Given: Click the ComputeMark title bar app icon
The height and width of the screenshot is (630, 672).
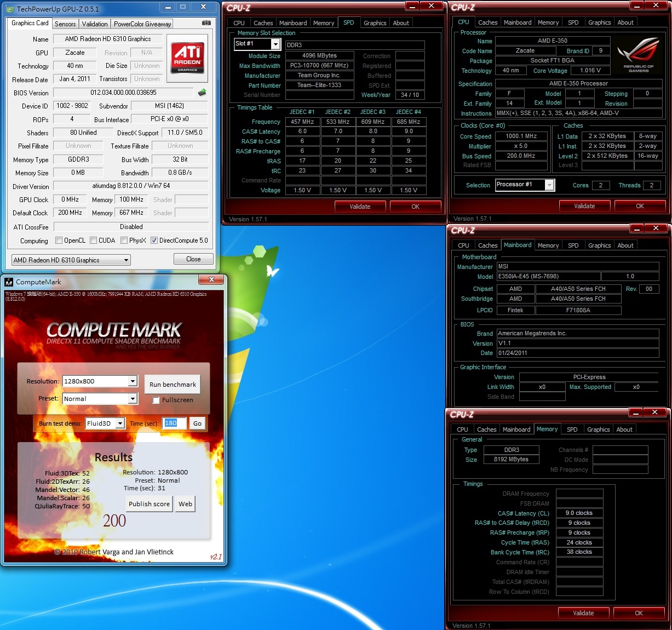Looking at the screenshot, I should tap(9, 282).
